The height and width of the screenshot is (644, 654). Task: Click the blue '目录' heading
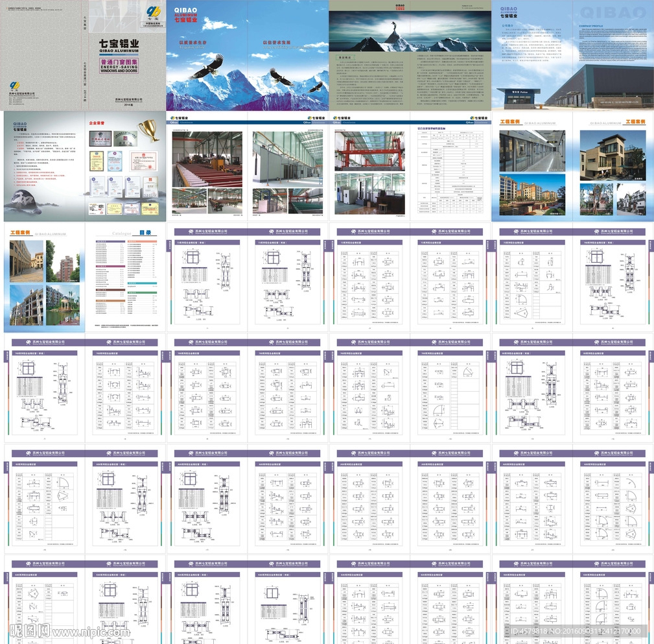coord(145,232)
